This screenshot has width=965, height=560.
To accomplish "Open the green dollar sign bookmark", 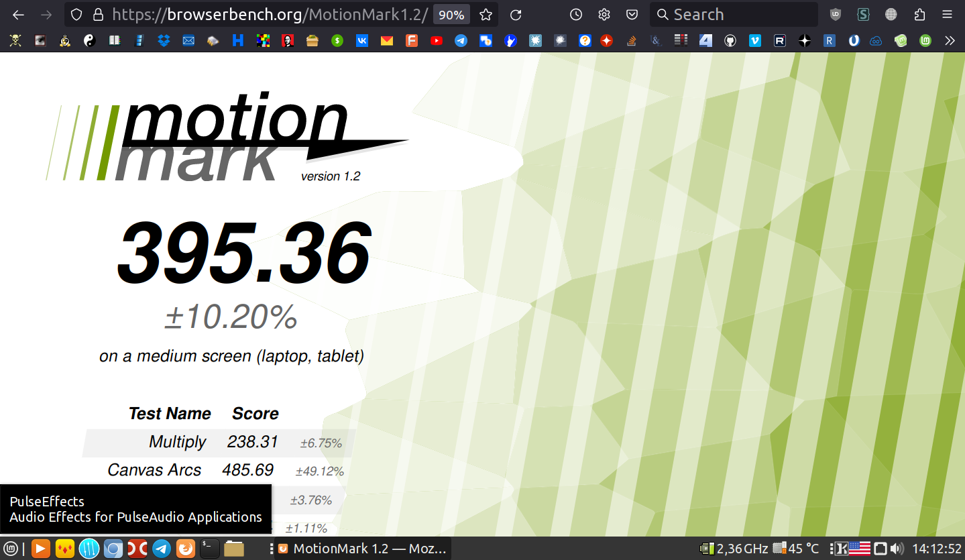I will pyautogui.click(x=337, y=41).
